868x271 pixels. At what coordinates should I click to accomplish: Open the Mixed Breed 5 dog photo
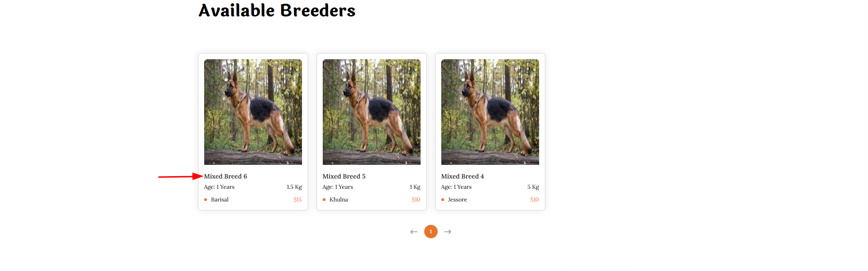tap(372, 112)
